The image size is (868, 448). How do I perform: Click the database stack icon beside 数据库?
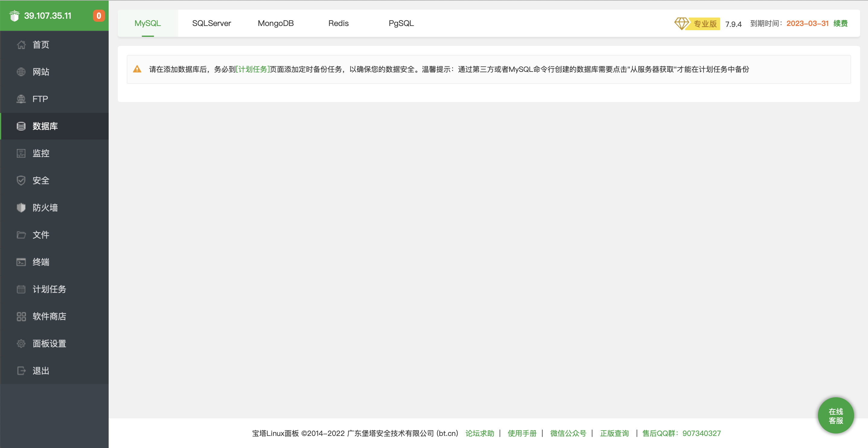(21, 126)
